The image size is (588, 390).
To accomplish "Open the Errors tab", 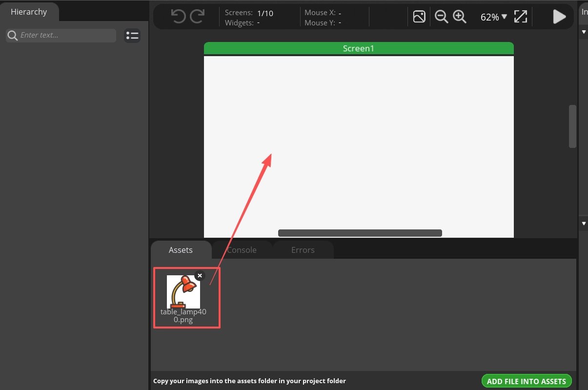I will click(303, 250).
